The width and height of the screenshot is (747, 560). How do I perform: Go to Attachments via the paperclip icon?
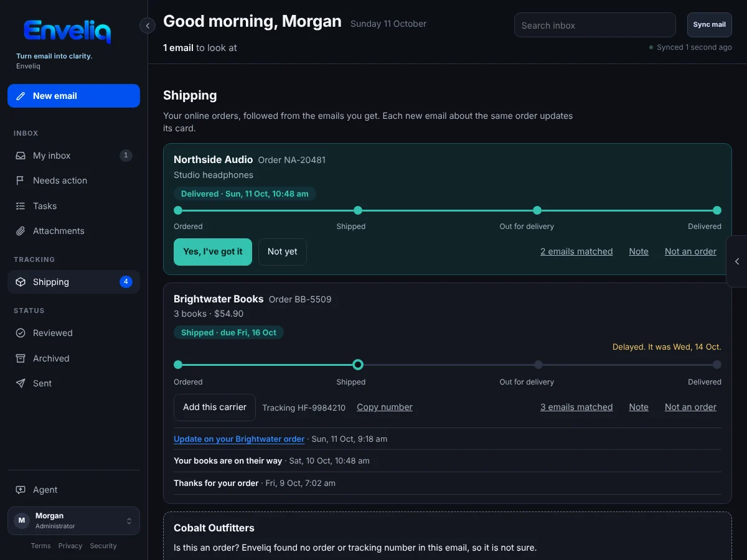coord(21,231)
